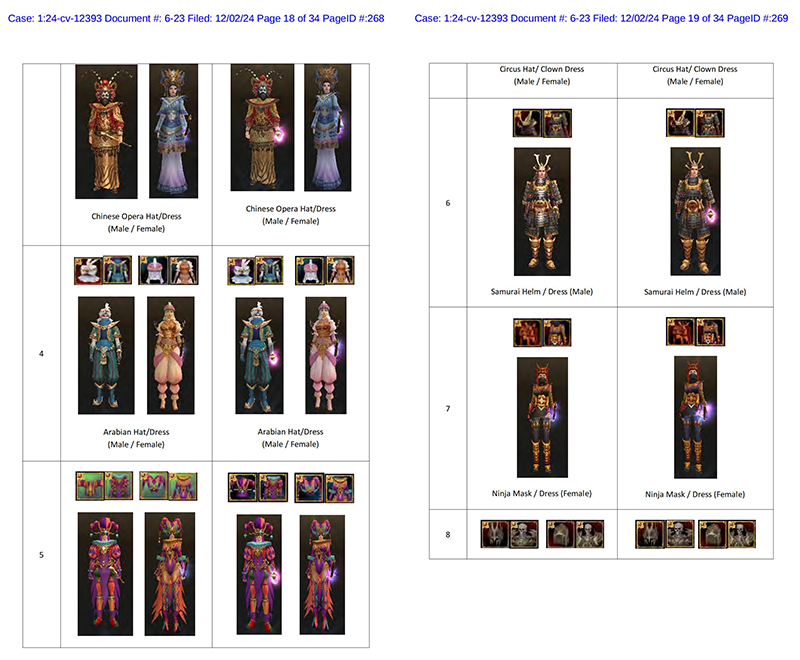The height and width of the screenshot is (660, 800).
Task: Select Arabian female figure in row 4's last column
Action: pyautogui.click(x=326, y=356)
